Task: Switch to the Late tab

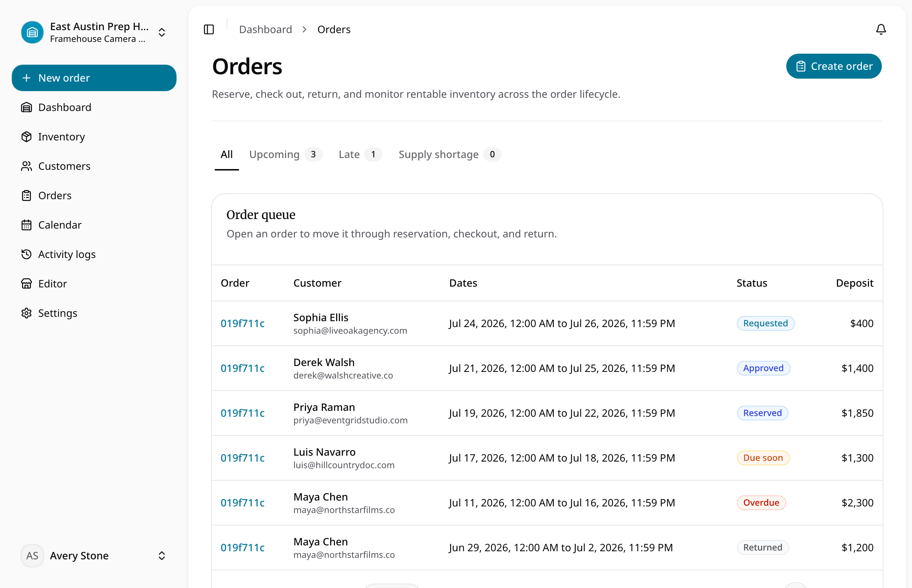Action: pyautogui.click(x=360, y=154)
